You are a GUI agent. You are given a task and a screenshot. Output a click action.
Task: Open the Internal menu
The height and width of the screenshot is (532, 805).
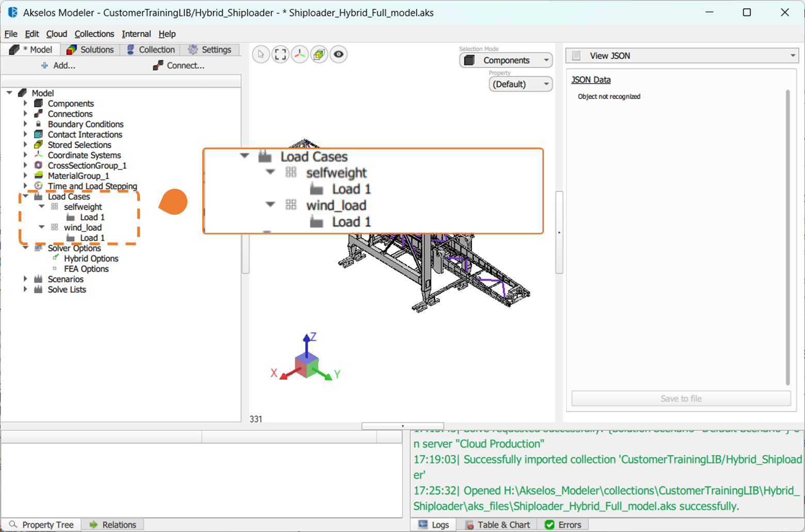pyautogui.click(x=136, y=34)
